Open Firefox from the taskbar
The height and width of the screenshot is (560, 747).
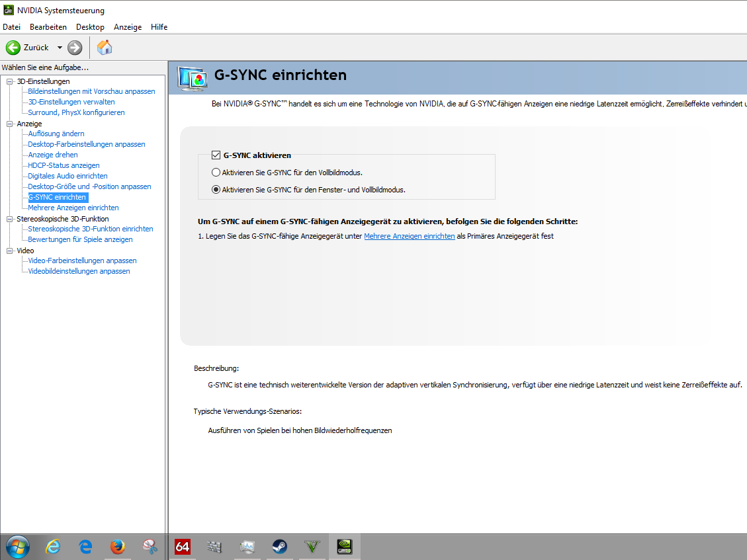click(118, 547)
